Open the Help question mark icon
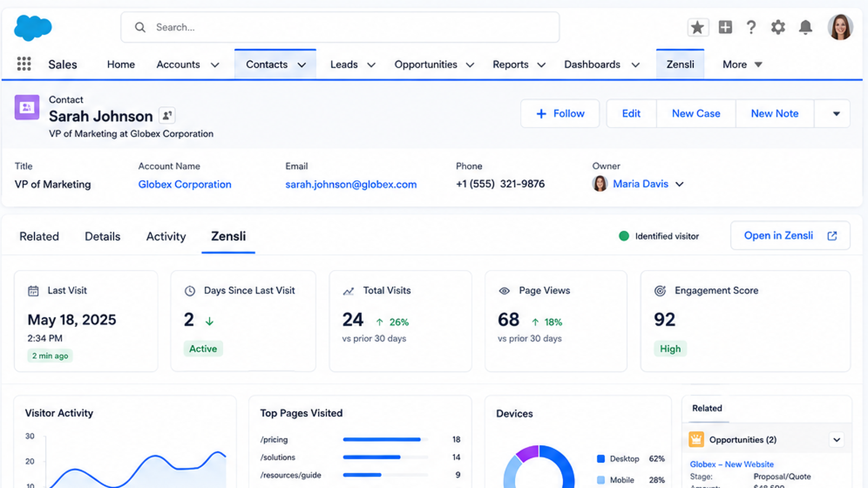Image resolution: width=868 pixels, height=488 pixels. [751, 27]
